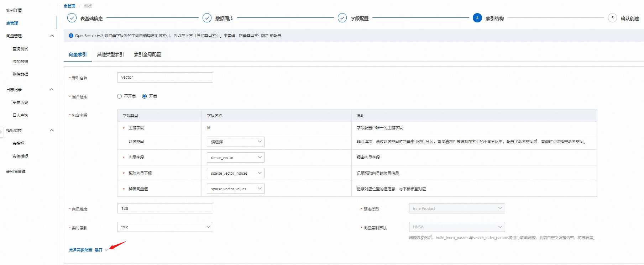
Task: Open 表指标 in the sidebar
Action: tap(19, 143)
